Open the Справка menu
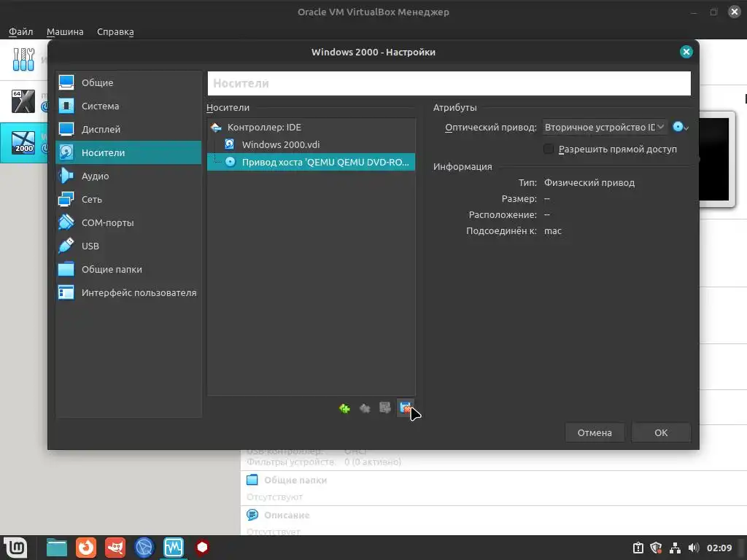Screen dimensions: 747x560 coord(115,31)
